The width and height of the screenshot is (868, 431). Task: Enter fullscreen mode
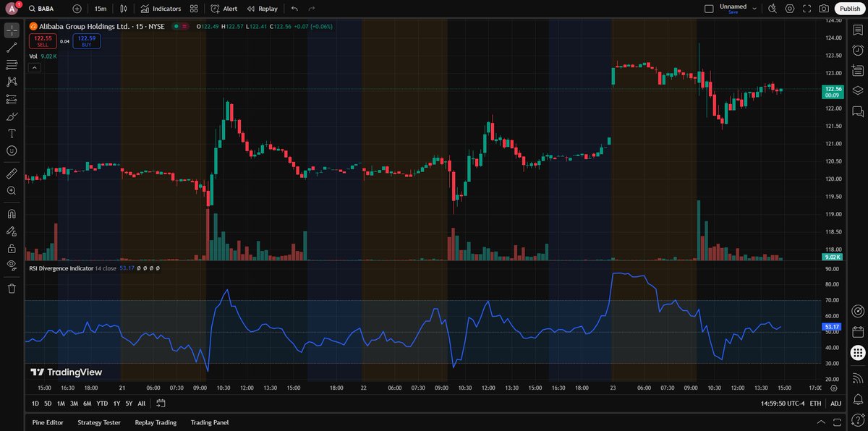tap(807, 9)
